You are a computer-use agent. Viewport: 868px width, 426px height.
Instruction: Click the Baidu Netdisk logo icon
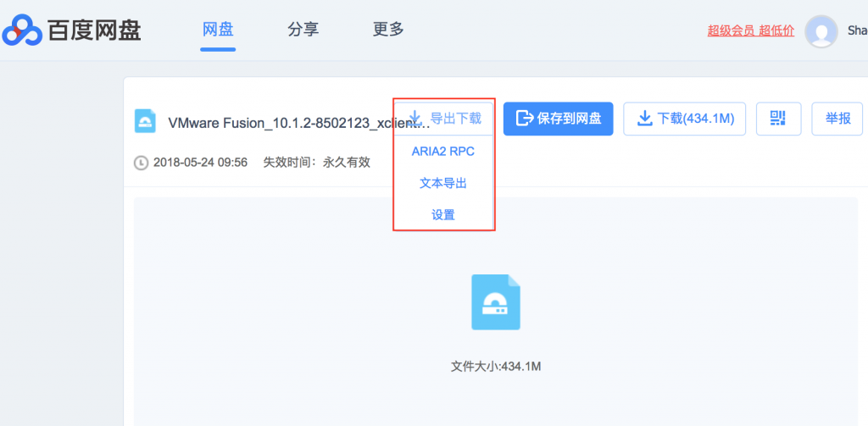[22, 30]
